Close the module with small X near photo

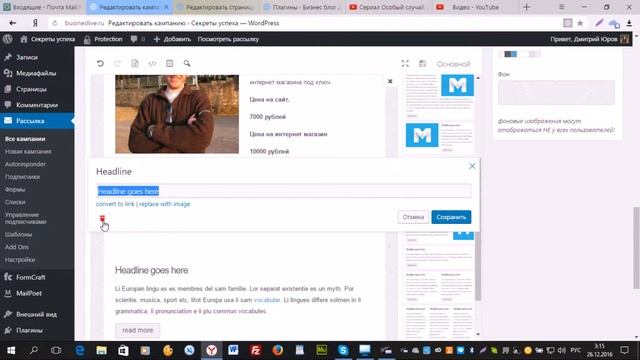click(390, 81)
